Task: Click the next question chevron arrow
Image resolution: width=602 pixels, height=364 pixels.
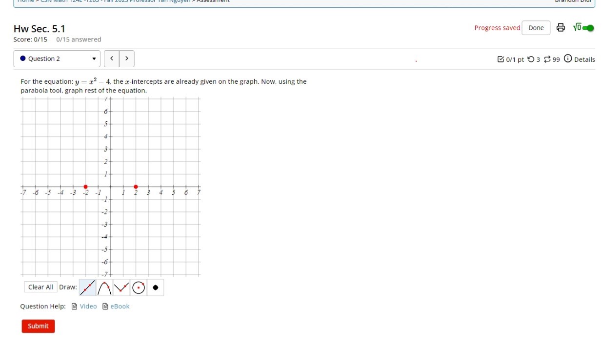Action: [x=127, y=58]
